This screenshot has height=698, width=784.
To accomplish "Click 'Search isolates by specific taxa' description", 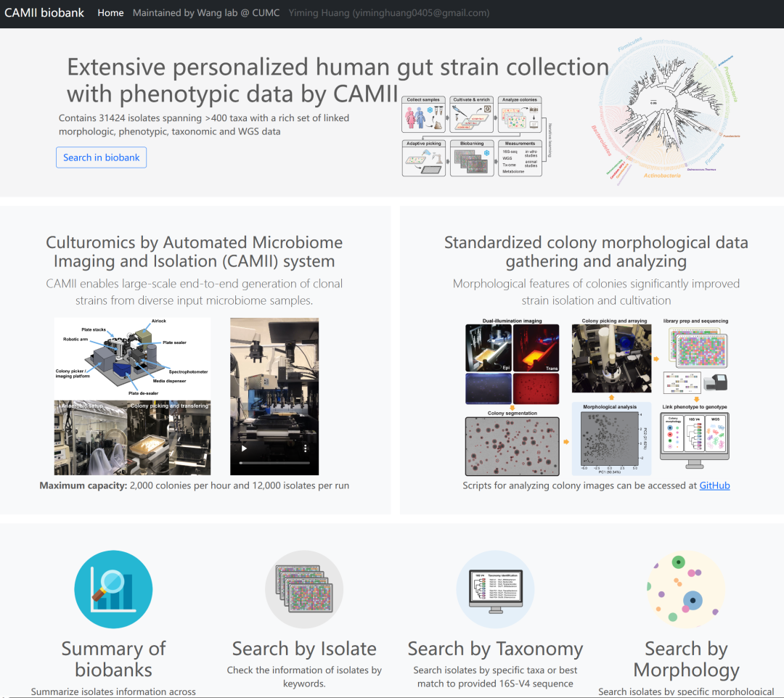I will point(495,676).
